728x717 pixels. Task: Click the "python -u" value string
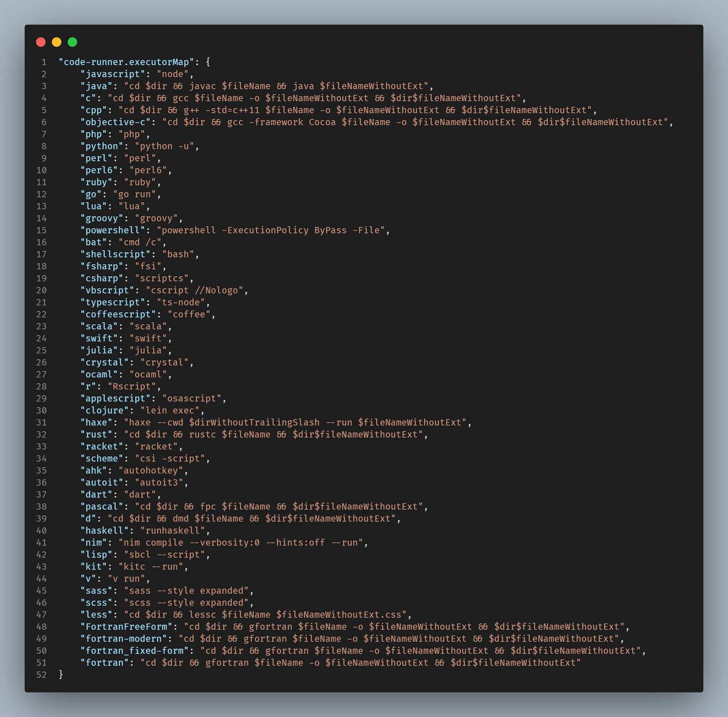pos(164,146)
